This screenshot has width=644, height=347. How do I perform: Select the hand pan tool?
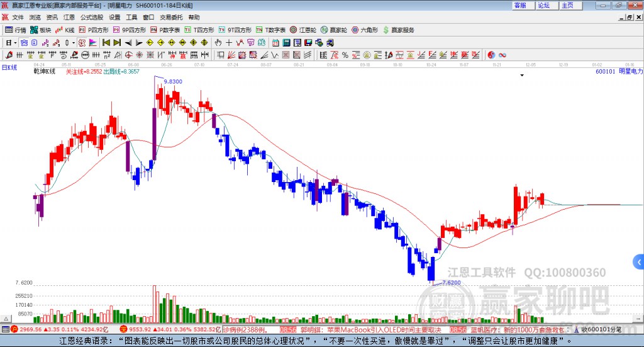pos(218,43)
